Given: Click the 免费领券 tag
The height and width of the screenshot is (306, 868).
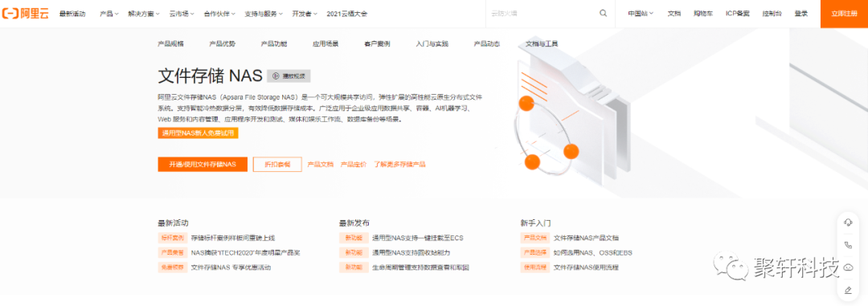Looking at the screenshot, I should [x=172, y=267].
